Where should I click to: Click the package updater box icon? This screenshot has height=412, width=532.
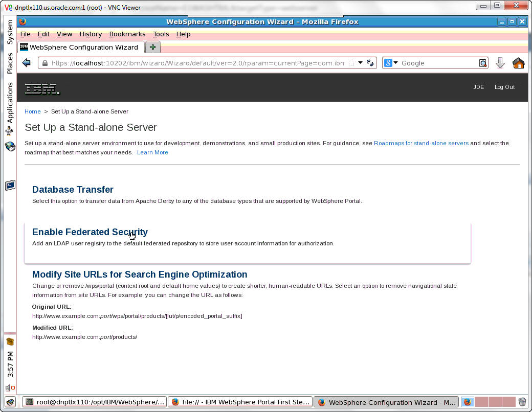tap(10, 341)
